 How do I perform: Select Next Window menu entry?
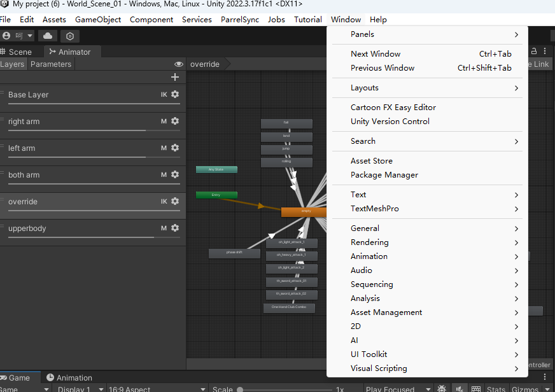[427, 54]
